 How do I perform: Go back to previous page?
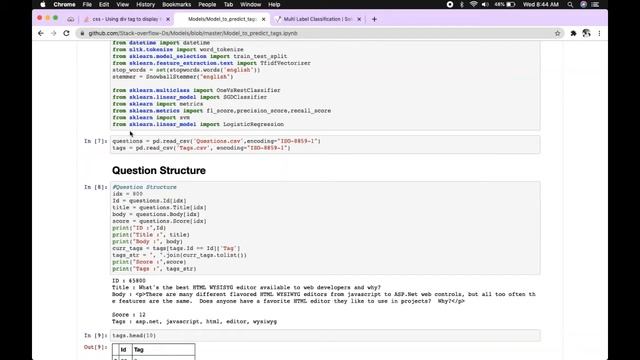point(41,33)
